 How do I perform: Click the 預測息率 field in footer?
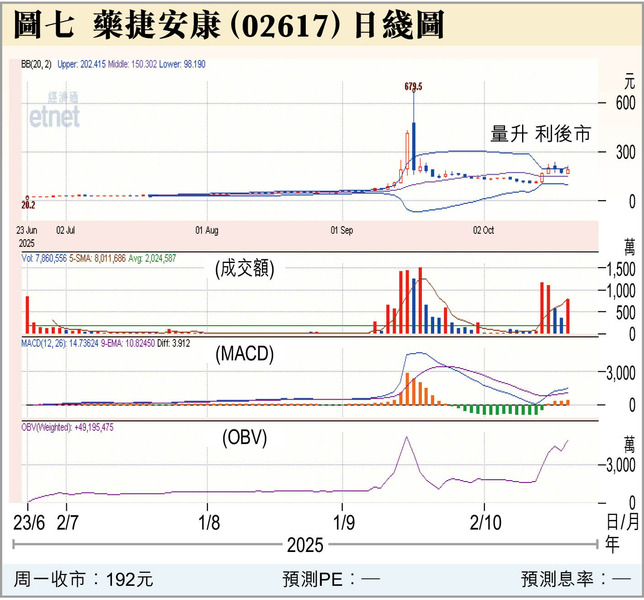tap(575, 579)
